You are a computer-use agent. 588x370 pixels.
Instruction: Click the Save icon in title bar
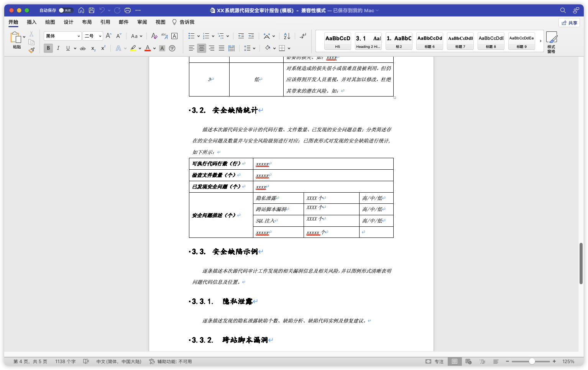91,10
